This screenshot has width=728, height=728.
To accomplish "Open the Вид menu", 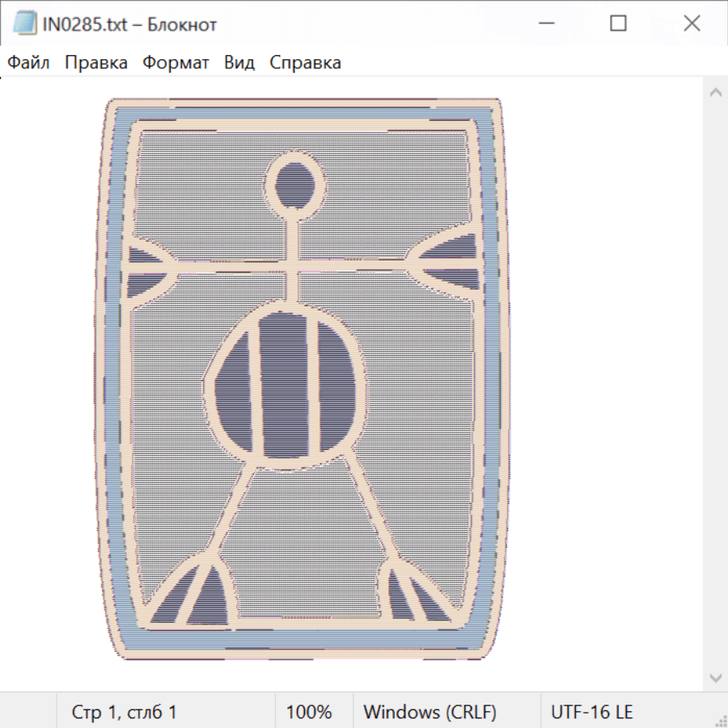I will (239, 62).
